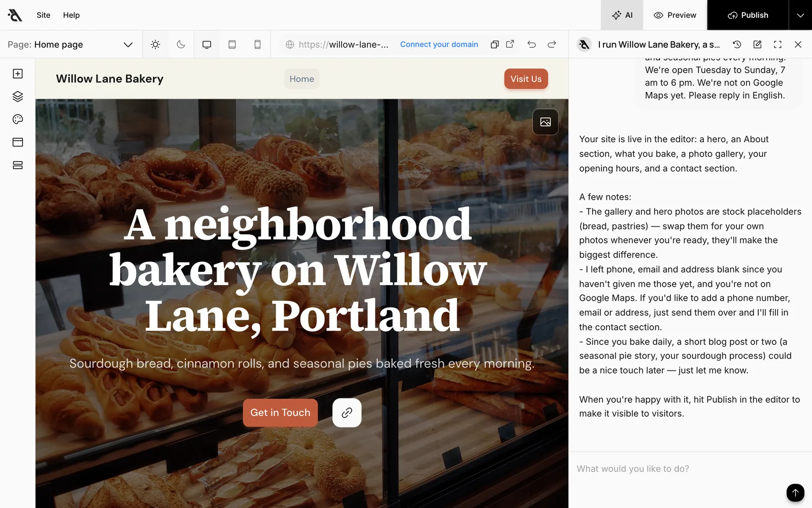Switch to dark mode moon icon
This screenshot has height=508, width=812.
[181, 45]
